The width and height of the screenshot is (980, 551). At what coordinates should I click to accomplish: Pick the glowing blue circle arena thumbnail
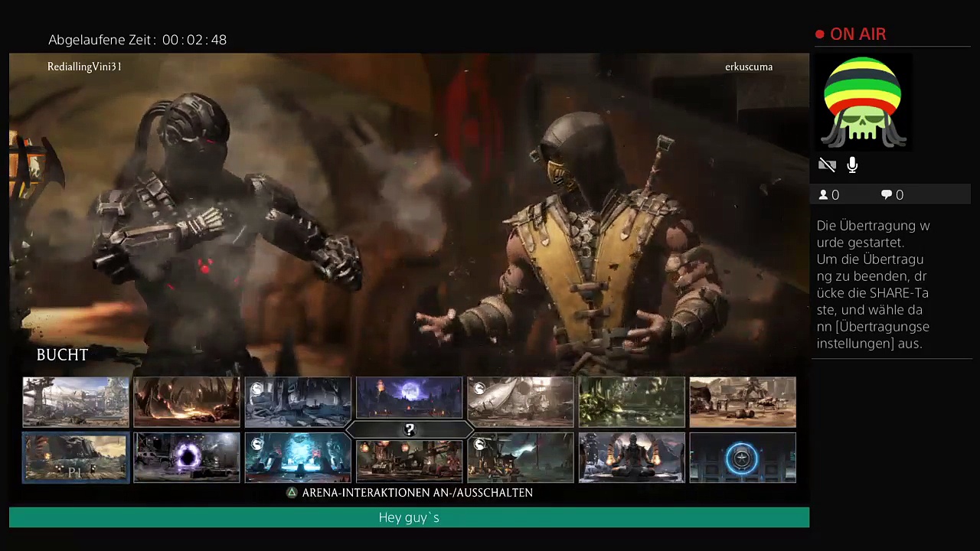pos(742,458)
